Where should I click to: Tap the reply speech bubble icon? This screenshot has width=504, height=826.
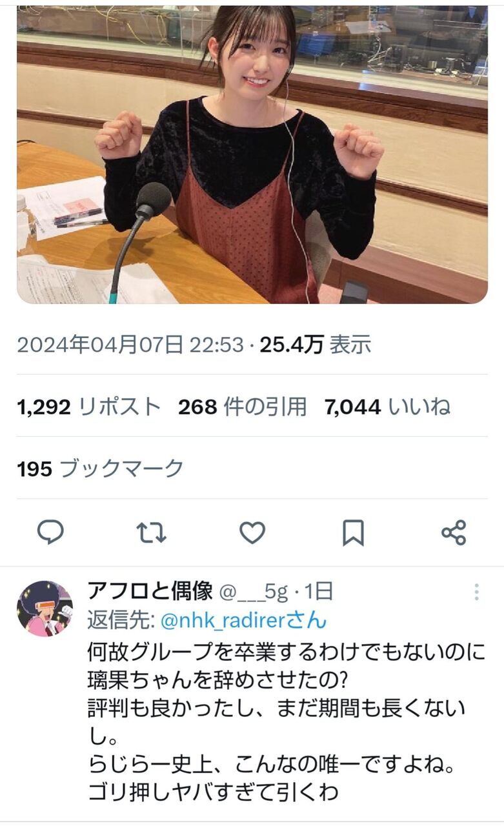pos(50,532)
